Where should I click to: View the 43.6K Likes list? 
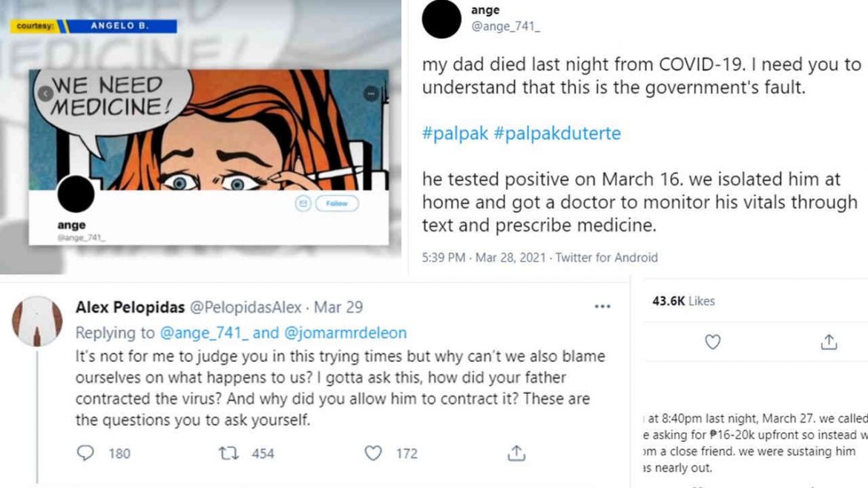683,301
